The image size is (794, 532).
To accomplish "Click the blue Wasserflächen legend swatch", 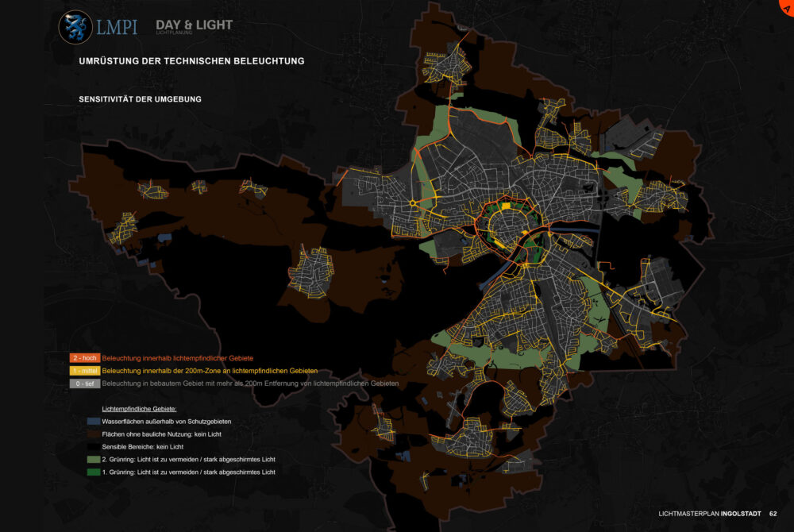I will (94, 421).
